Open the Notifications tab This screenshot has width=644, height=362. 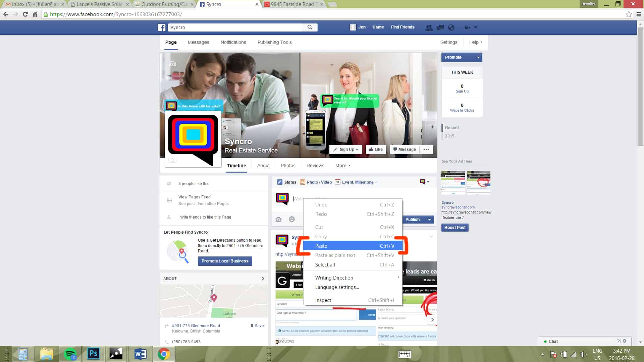(x=233, y=42)
